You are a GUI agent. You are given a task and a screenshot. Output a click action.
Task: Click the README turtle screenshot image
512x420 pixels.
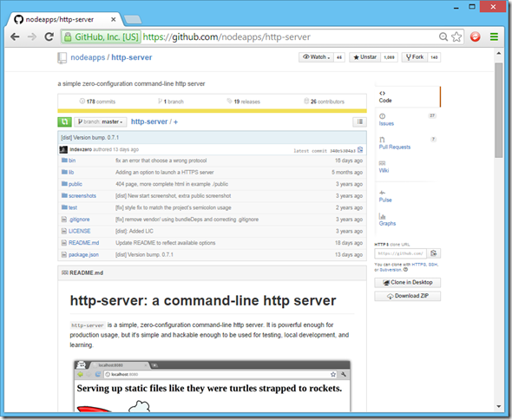coord(213,386)
